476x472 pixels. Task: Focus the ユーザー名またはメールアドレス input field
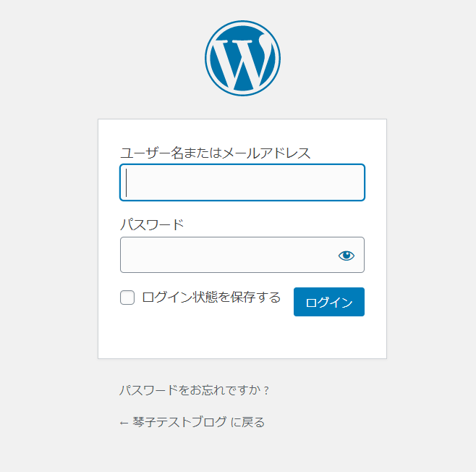(242, 182)
